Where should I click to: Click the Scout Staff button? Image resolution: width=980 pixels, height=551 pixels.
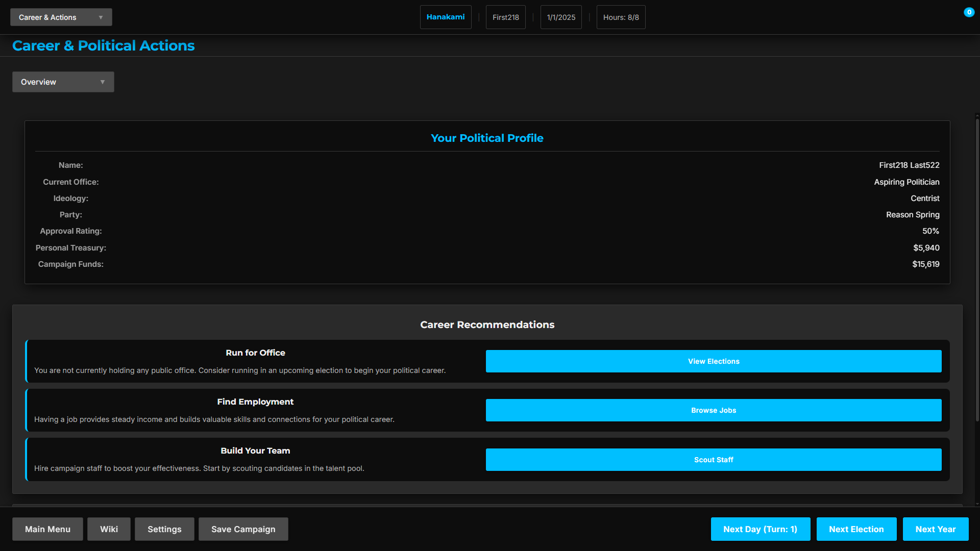click(713, 460)
